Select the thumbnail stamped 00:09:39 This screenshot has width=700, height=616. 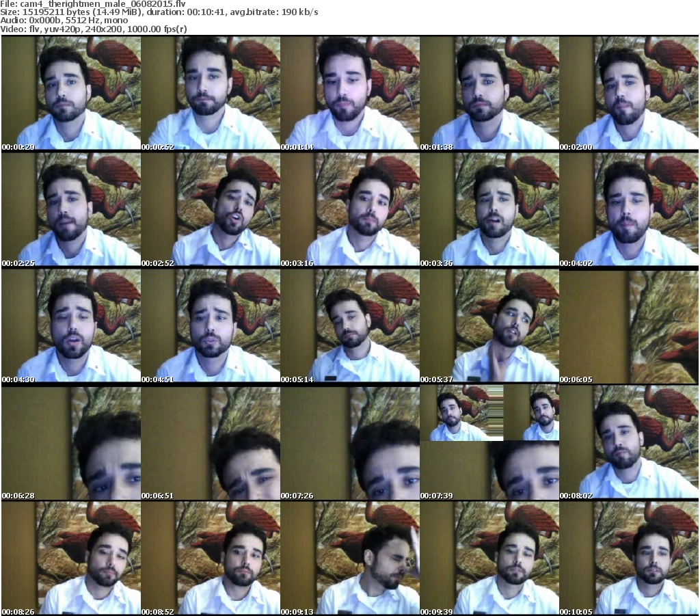pos(489,559)
